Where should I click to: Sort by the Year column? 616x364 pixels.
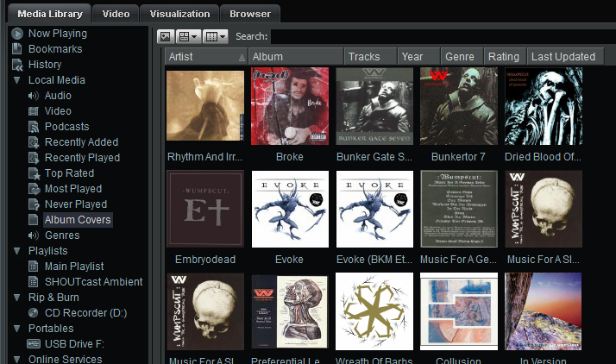[x=419, y=57]
